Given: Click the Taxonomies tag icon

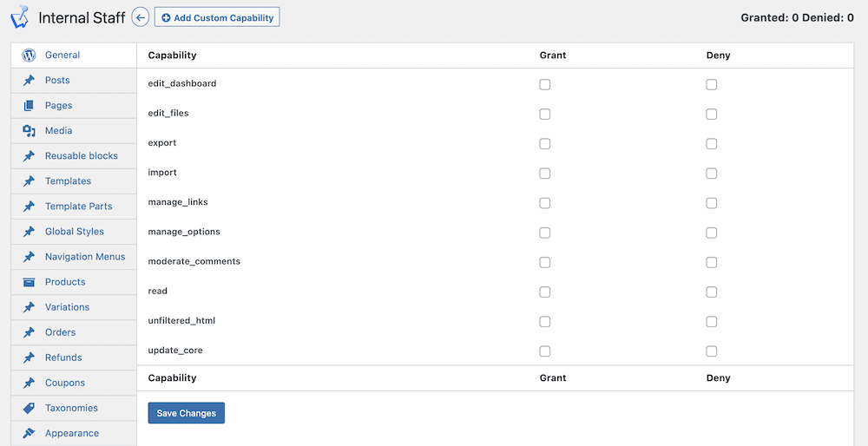Looking at the screenshot, I should coord(29,408).
